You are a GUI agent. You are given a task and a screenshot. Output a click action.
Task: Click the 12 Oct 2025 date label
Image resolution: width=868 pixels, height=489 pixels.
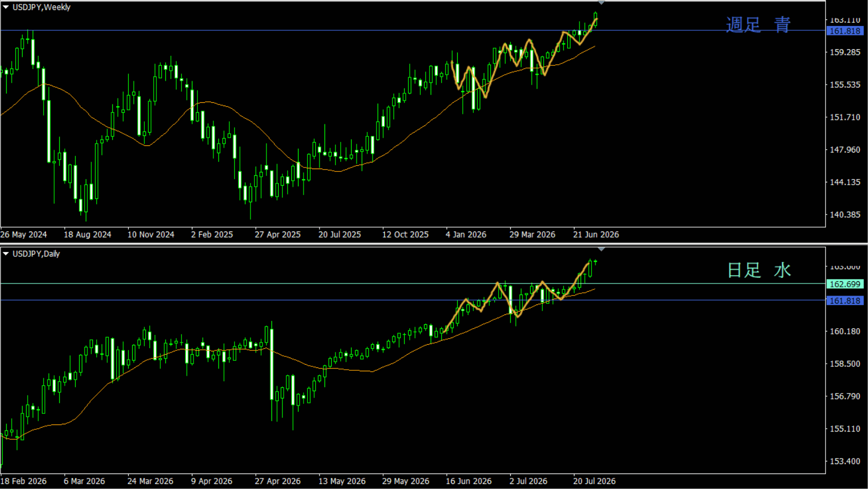pos(405,234)
